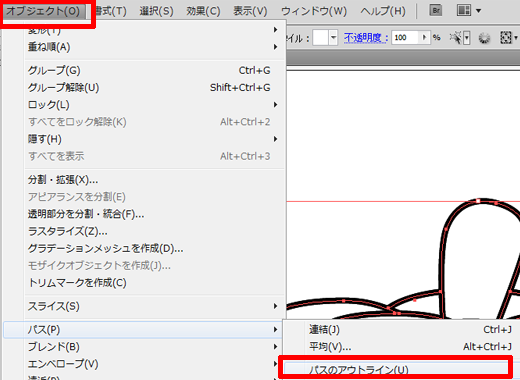Expand パス(P) submenu
This screenshot has height=380, width=520.
[143, 330]
